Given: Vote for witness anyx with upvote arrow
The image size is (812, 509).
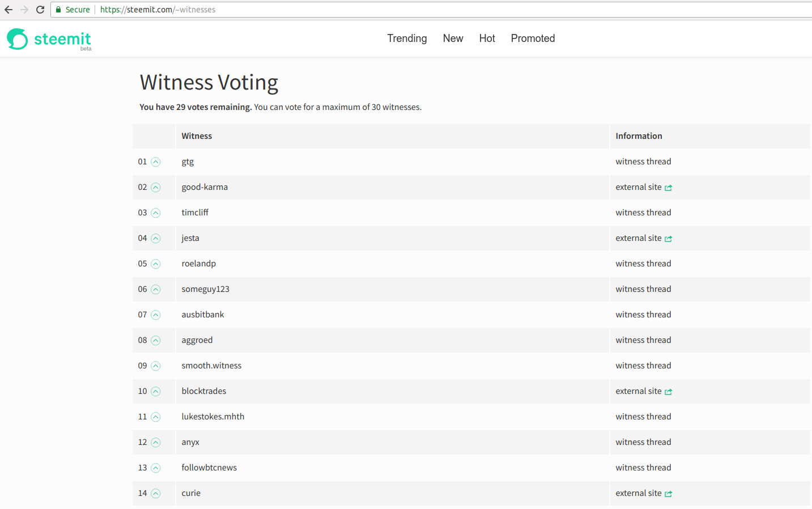Looking at the screenshot, I should point(156,443).
